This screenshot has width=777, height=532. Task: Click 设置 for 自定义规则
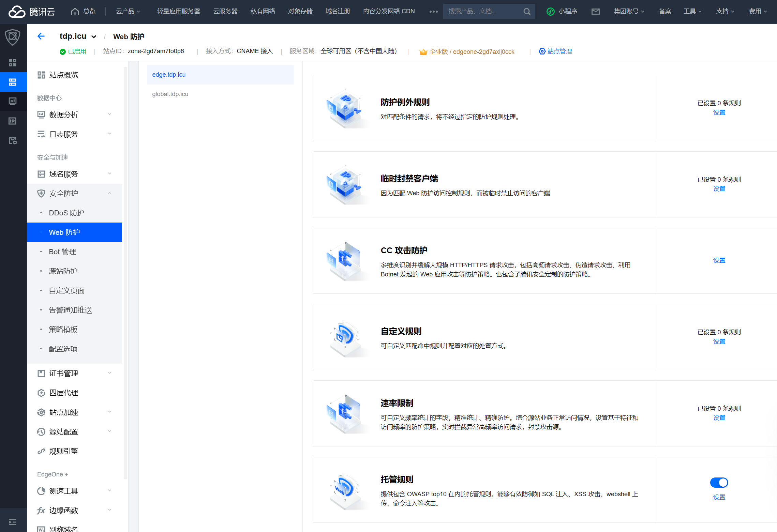[719, 341]
